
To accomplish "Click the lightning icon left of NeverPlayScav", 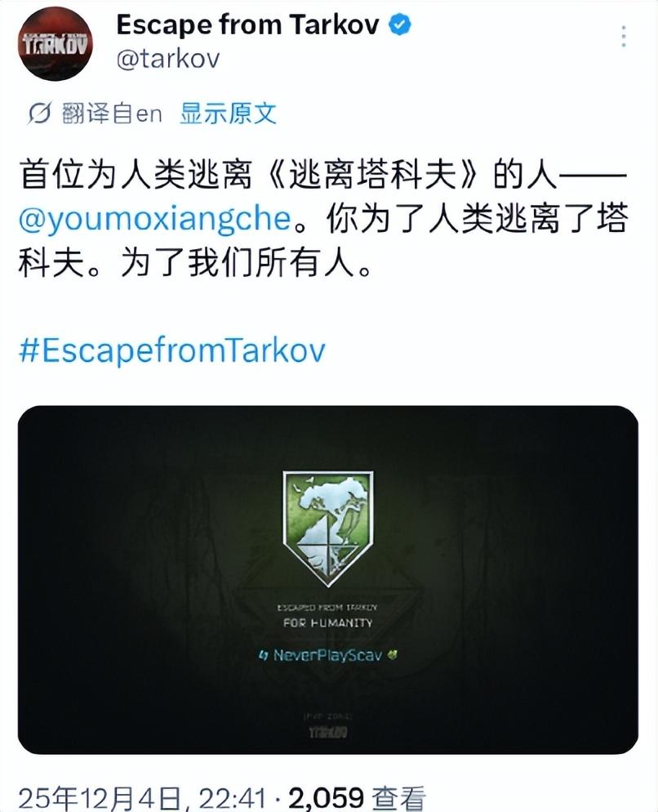I will 263,656.
